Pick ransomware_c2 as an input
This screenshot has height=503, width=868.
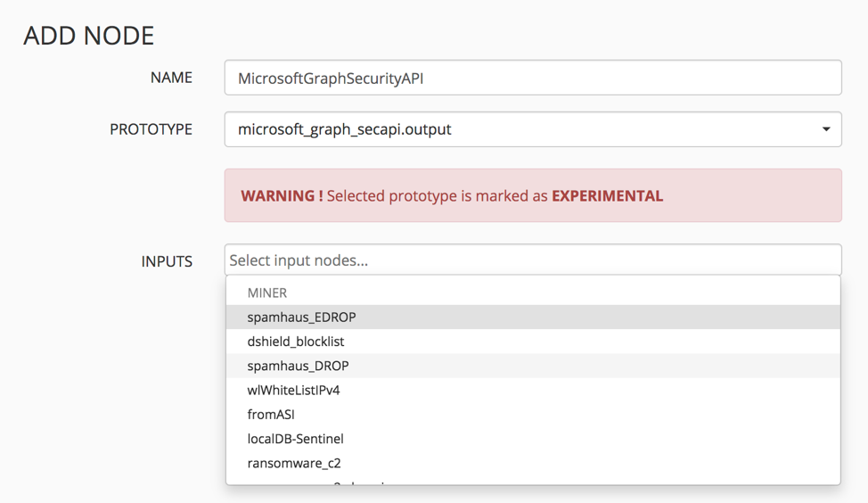[294, 463]
